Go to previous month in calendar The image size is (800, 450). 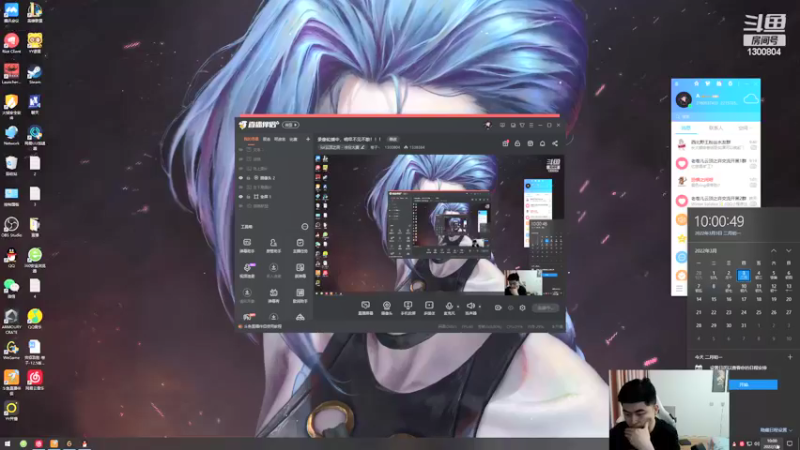(773, 251)
